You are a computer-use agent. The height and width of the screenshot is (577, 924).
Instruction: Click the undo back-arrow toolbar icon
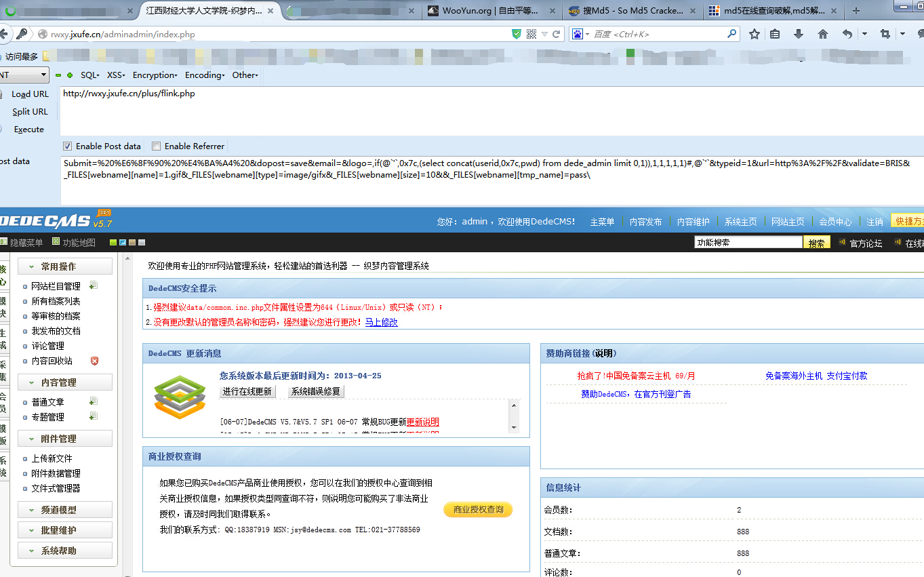pyautogui.click(x=847, y=34)
